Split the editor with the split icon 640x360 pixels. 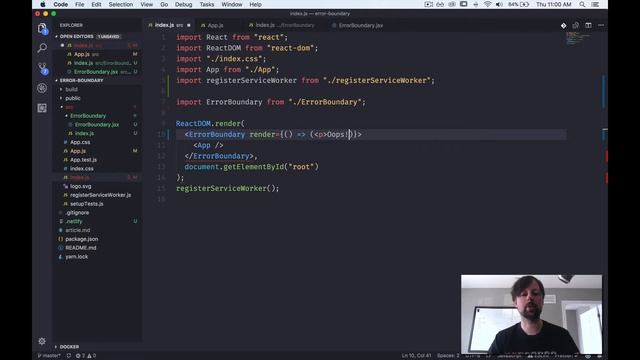pyautogui.click(x=588, y=25)
